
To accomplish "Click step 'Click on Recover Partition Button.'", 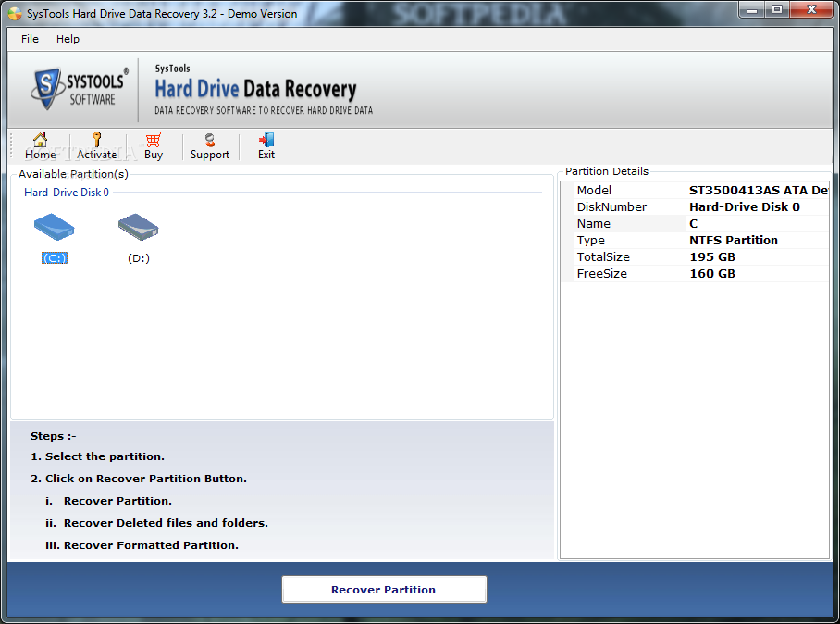I will (146, 479).
